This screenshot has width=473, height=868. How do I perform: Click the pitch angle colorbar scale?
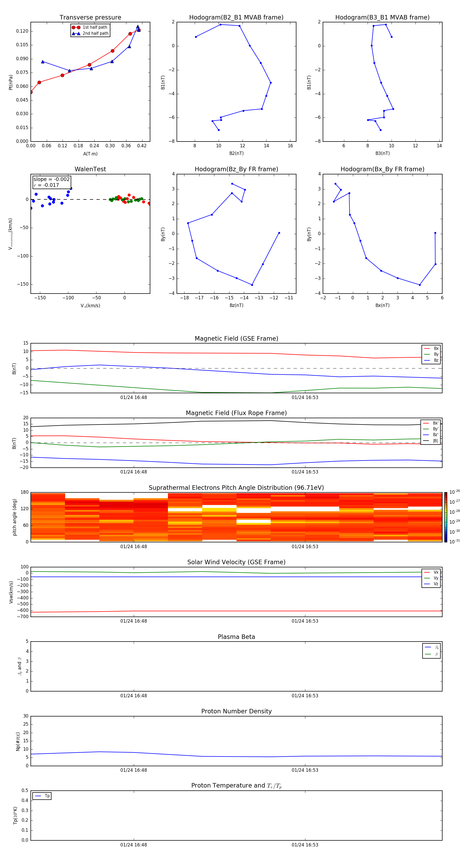(x=446, y=517)
